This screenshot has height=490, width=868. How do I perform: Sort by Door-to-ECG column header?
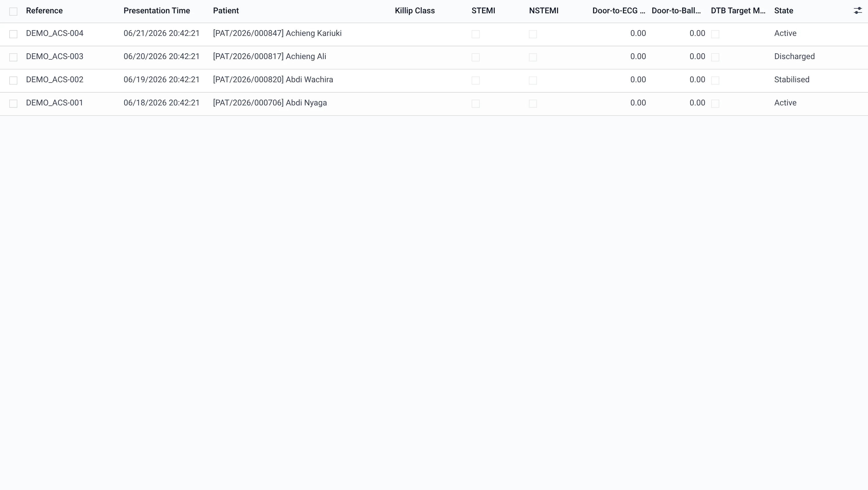619,11
